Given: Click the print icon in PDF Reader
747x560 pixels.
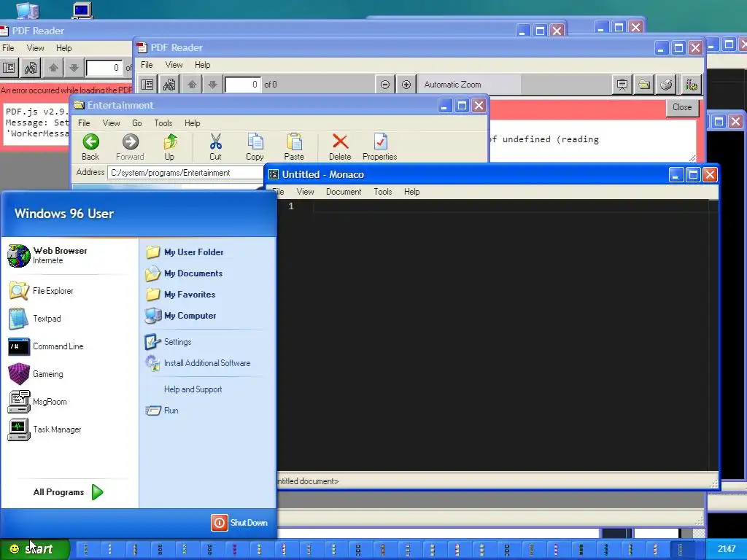Looking at the screenshot, I should coord(666,85).
